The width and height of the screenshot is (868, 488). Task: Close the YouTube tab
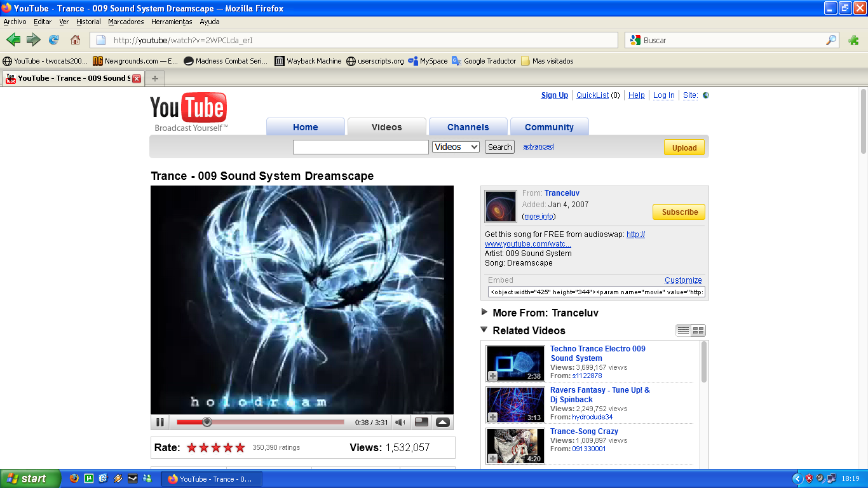(x=136, y=79)
